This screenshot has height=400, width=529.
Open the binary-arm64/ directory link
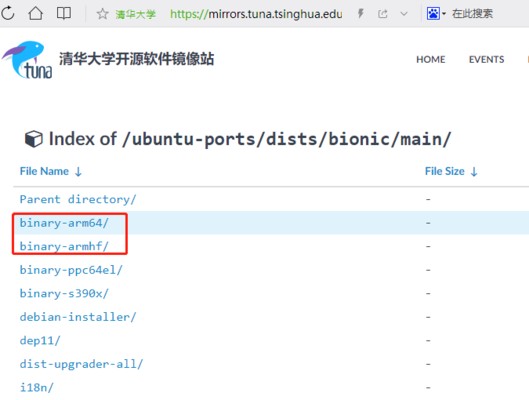point(64,223)
